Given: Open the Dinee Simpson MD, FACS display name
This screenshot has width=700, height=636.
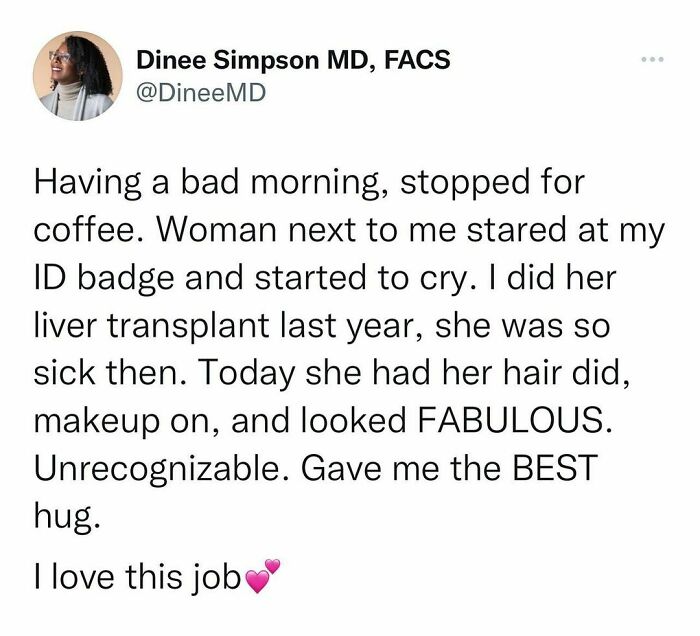Looking at the screenshot, I should point(293,60).
